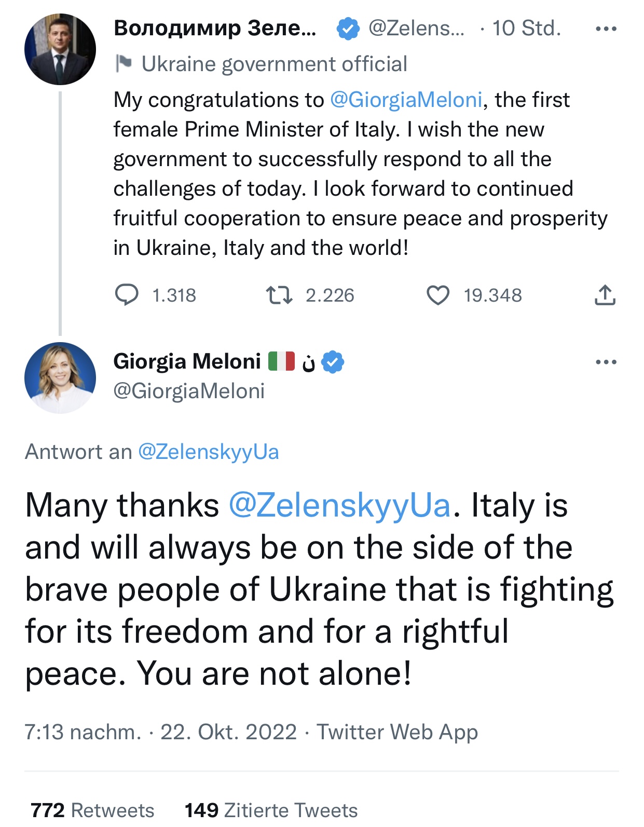Like Zelensky's tweet with the heart icon

(x=438, y=295)
